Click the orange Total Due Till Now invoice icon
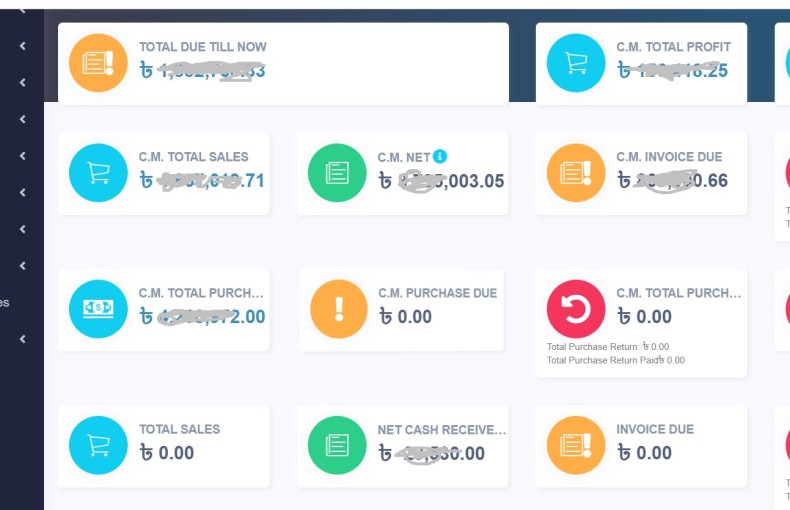 (x=98, y=63)
